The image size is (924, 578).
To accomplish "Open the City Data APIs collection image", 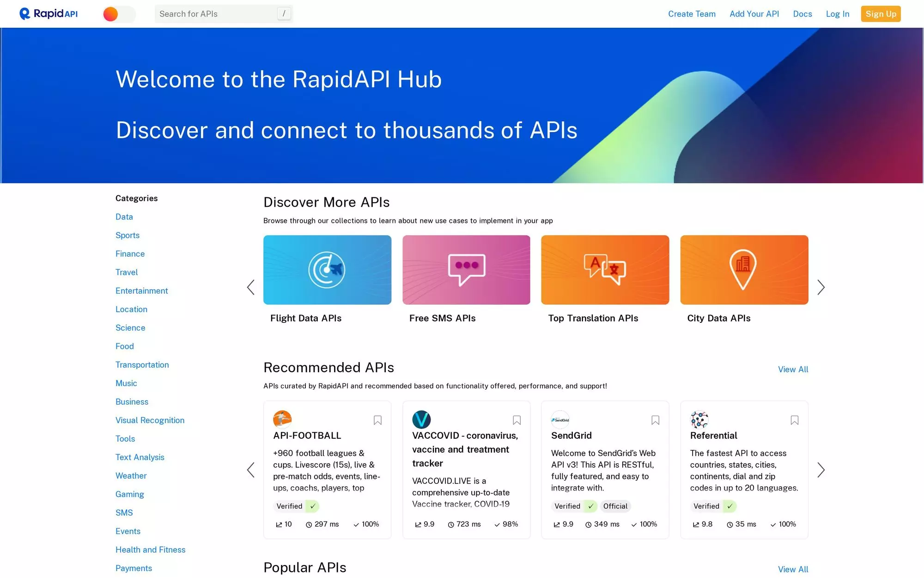I will 744,270.
